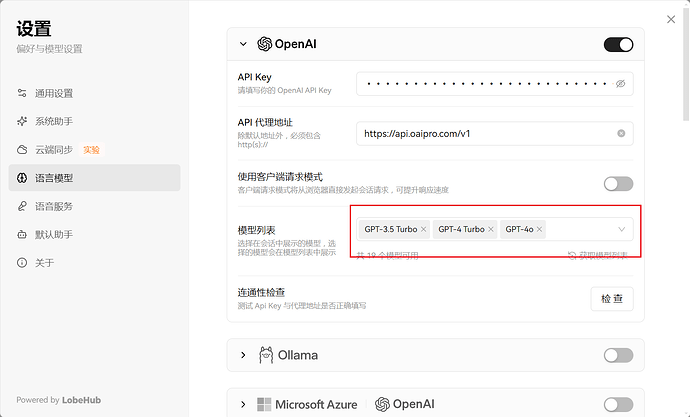Click the OpenAI logo in the header
Image resolution: width=690 pixels, height=417 pixels.
(x=287, y=44)
